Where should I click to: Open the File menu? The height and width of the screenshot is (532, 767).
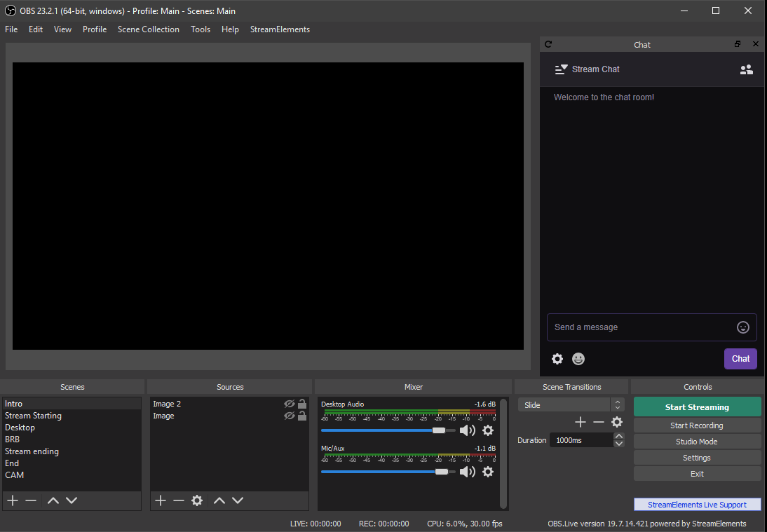pos(11,29)
